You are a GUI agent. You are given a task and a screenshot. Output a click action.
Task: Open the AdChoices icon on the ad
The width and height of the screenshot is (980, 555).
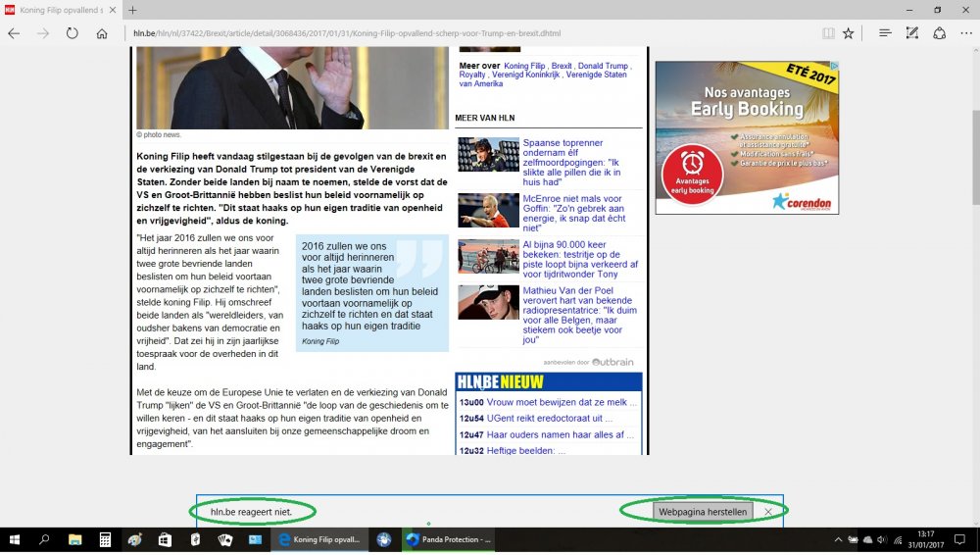tap(834, 65)
